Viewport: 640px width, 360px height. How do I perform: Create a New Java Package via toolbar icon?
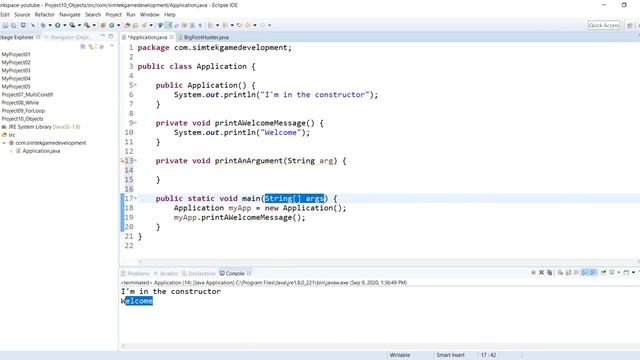(103, 25)
